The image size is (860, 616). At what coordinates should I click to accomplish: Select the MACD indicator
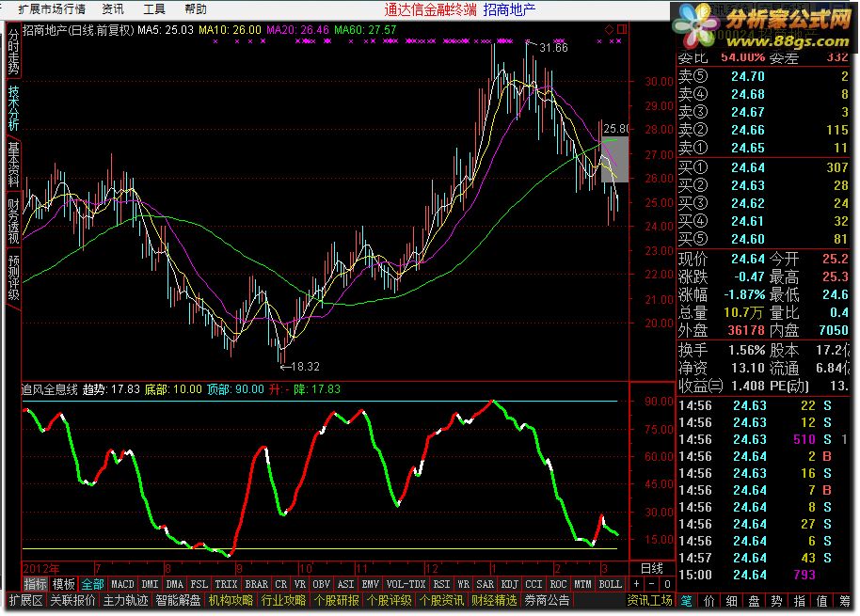(x=122, y=584)
